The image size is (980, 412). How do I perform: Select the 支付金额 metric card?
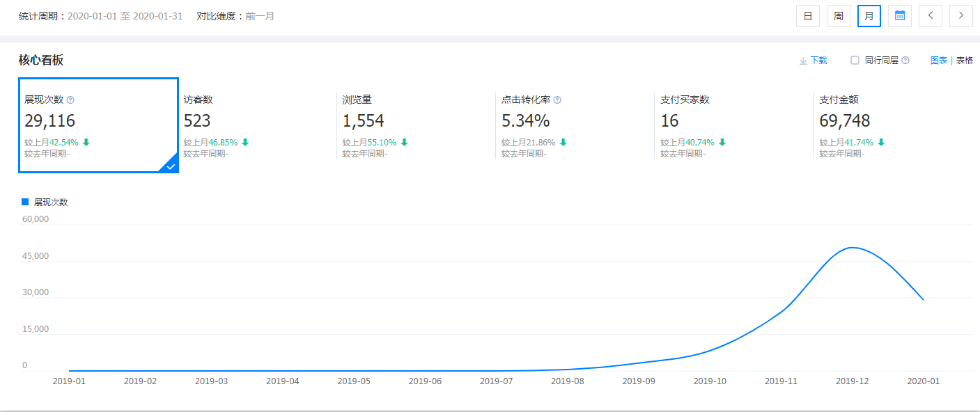click(x=892, y=125)
